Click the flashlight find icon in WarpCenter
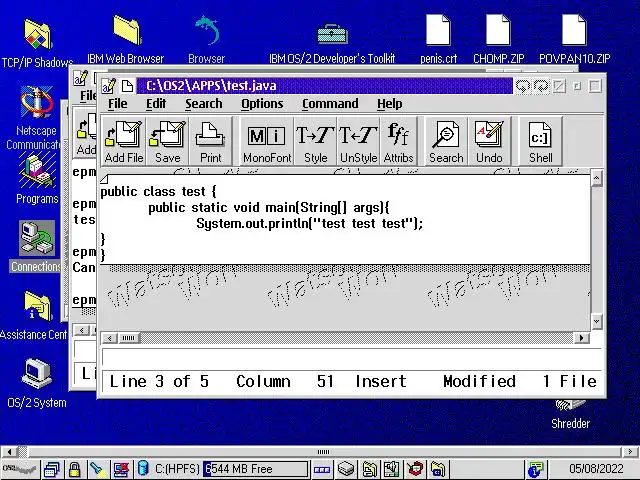Image resolution: width=640 pixels, height=480 pixels. pos(97,469)
